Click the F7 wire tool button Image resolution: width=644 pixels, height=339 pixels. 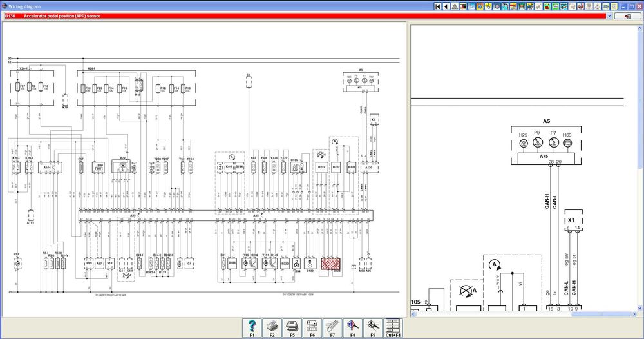pos(332,328)
